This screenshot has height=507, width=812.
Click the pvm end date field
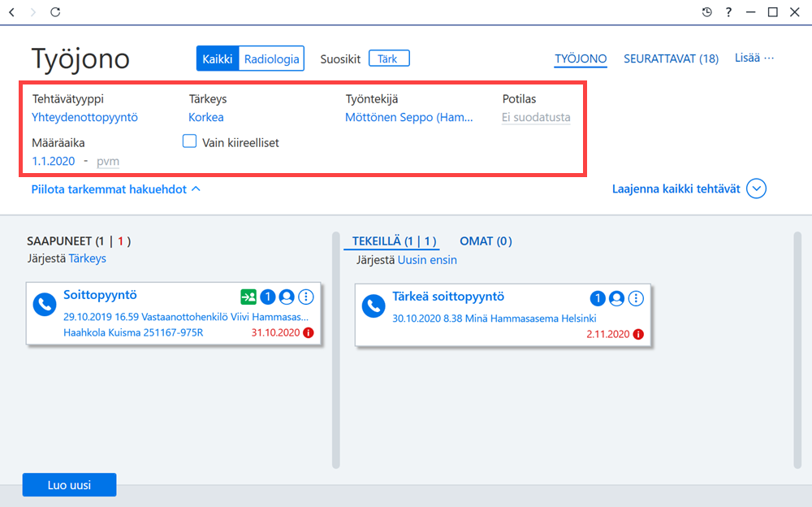tap(108, 161)
